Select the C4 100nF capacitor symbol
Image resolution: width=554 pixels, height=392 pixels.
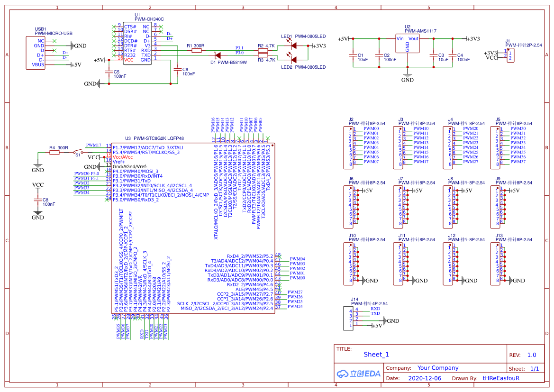pos(453,55)
